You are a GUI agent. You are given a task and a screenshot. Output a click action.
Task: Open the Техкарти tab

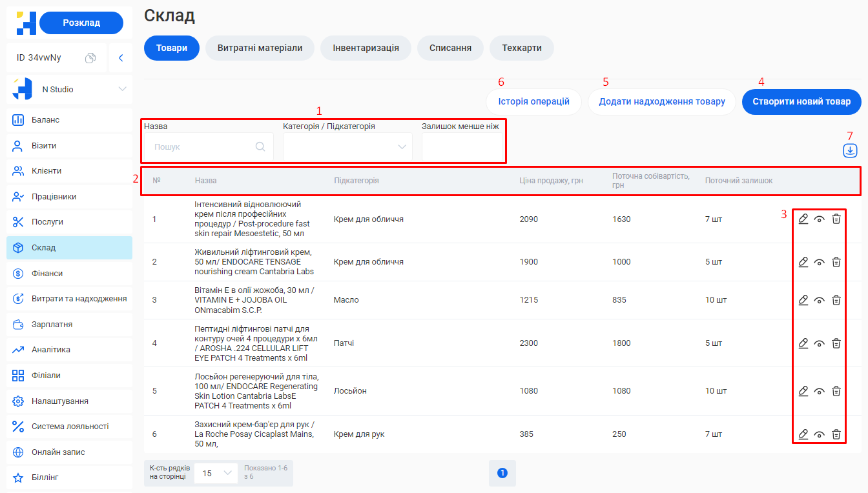tap(521, 48)
